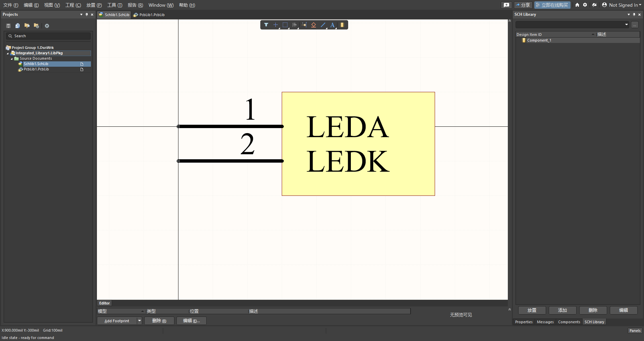This screenshot has width=644, height=341.
Task: Switch to the Schlib1.SchLib document tab
Action: 114,15
